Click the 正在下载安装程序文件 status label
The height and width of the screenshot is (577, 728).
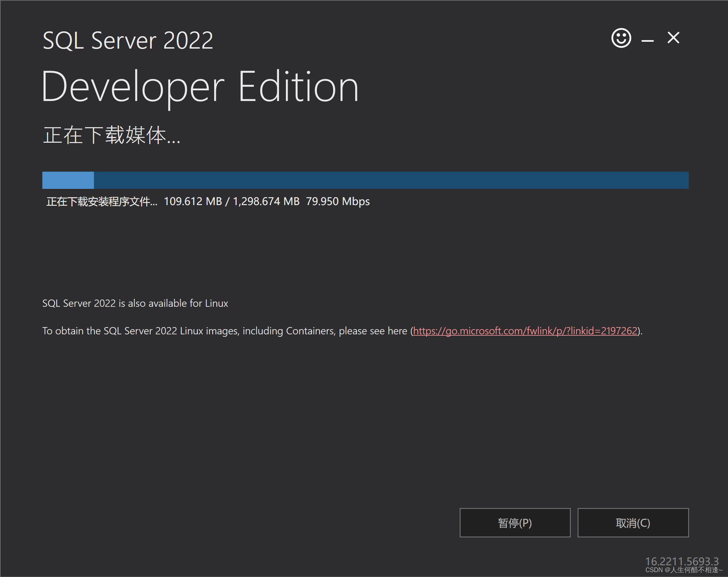101,201
